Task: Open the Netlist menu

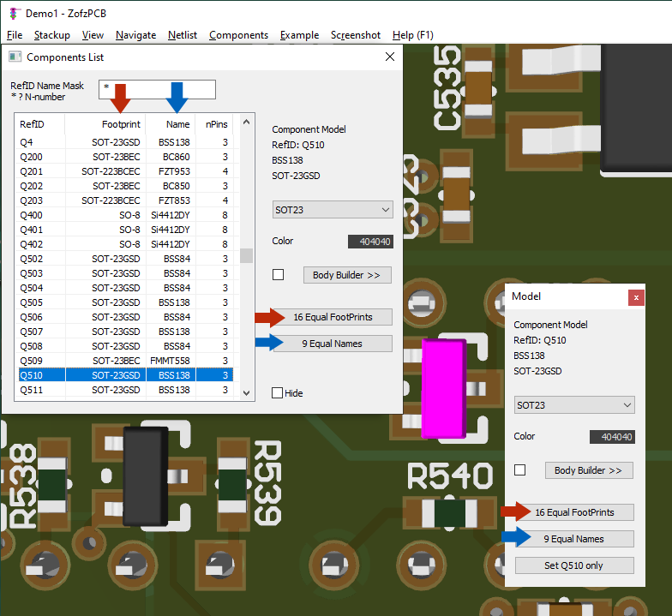Action: click(x=183, y=35)
